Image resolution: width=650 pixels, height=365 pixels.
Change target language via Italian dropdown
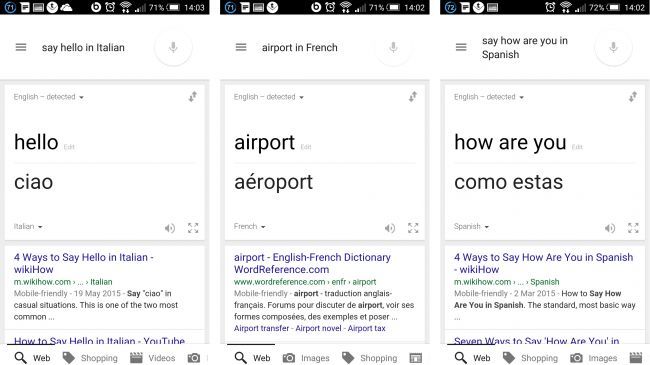[x=28, y=226]
